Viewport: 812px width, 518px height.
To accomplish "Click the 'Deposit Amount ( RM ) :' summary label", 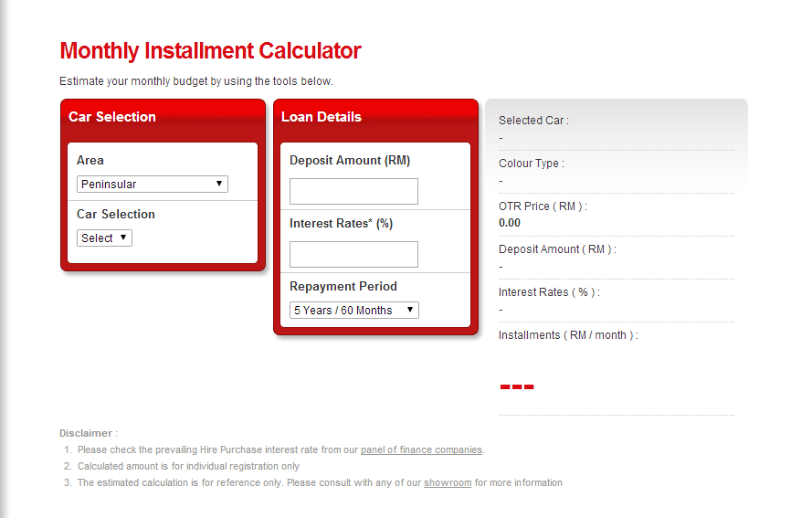I will (x=557, y=249).
